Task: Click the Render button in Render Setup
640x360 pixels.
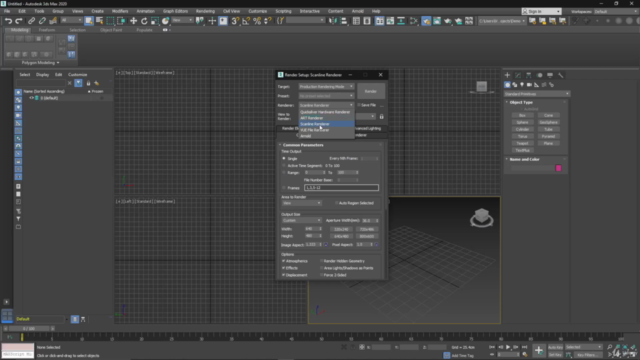Action: pyautogui.click(x=371, y=91)
